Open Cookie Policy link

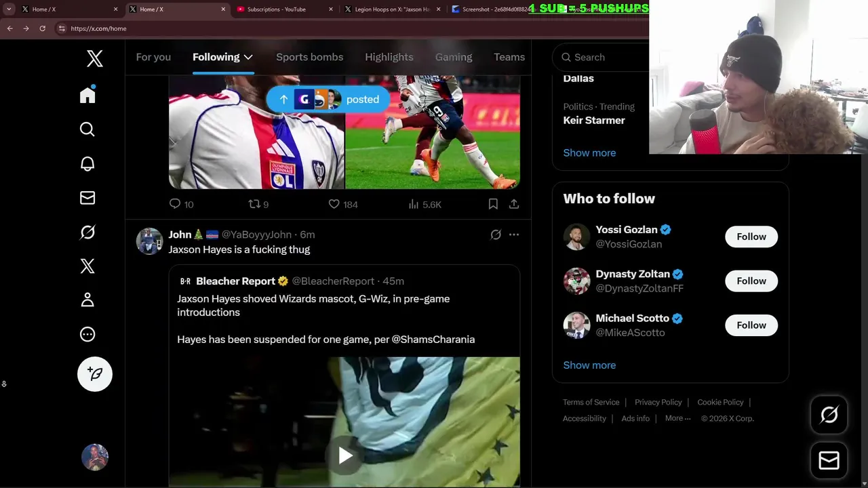pyautogui.click(x=720, y=402)
